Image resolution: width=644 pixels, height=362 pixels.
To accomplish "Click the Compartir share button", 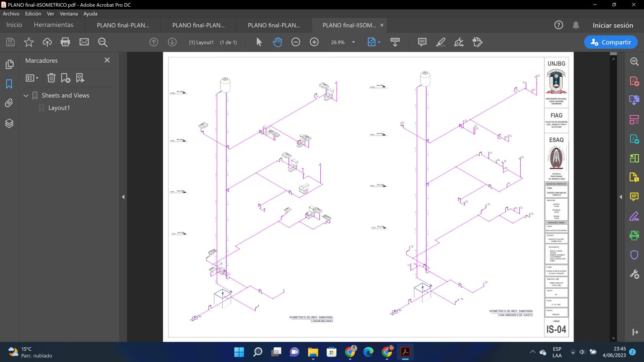I will tap(610, 42).
